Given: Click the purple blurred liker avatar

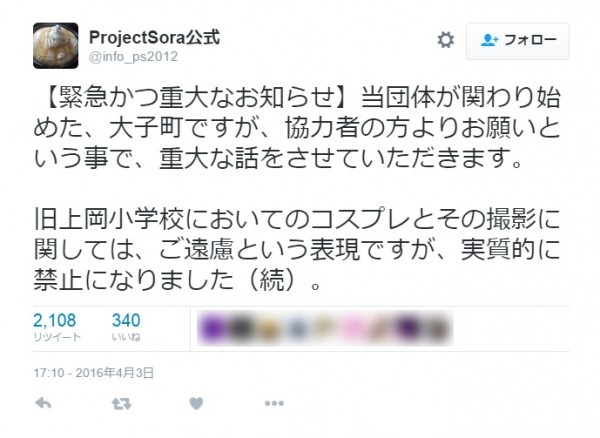Looking at the screenshot, I should [211, 329].
